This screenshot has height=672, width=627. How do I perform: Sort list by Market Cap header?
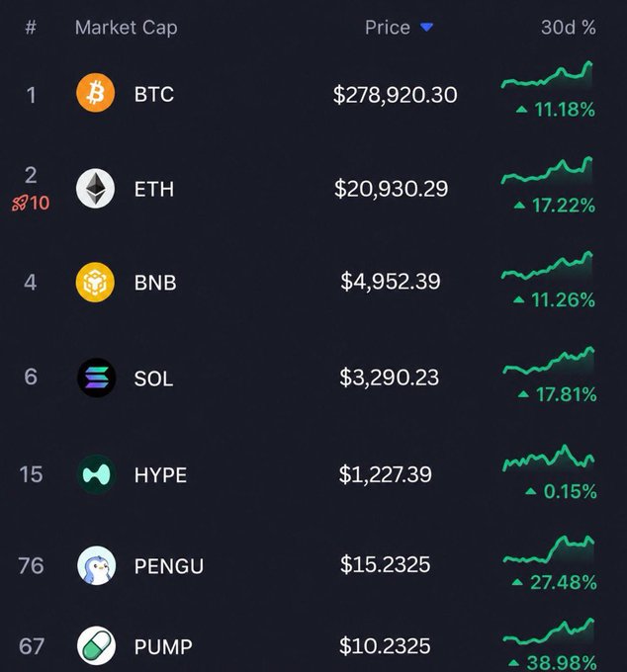point(126,28)
